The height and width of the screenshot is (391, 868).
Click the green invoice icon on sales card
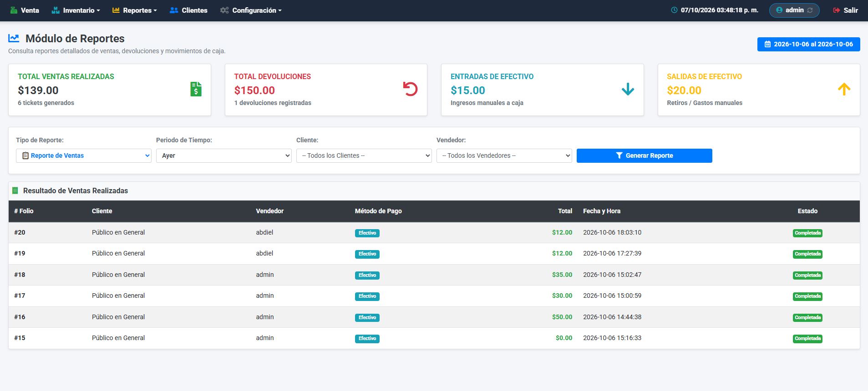(x=196, y=89)
